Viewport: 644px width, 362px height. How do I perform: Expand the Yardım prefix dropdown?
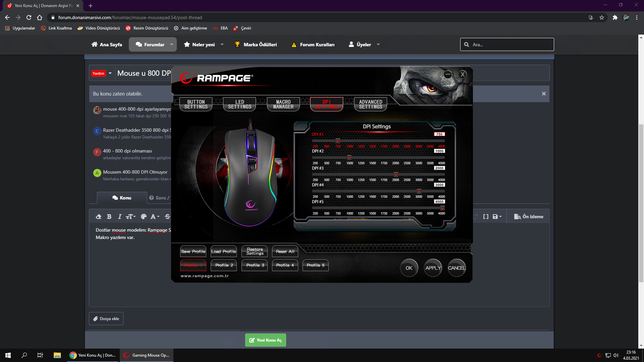click(110, 73)
